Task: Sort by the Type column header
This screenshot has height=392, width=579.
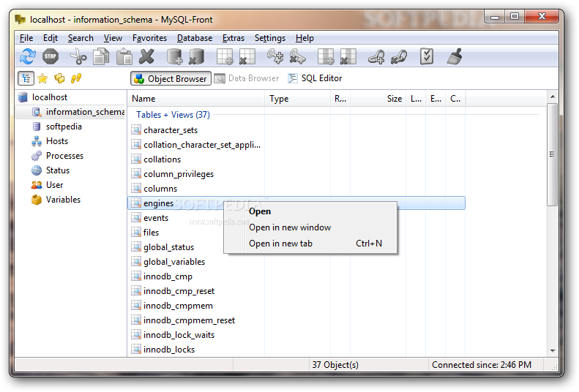Action: click(297, 99)
